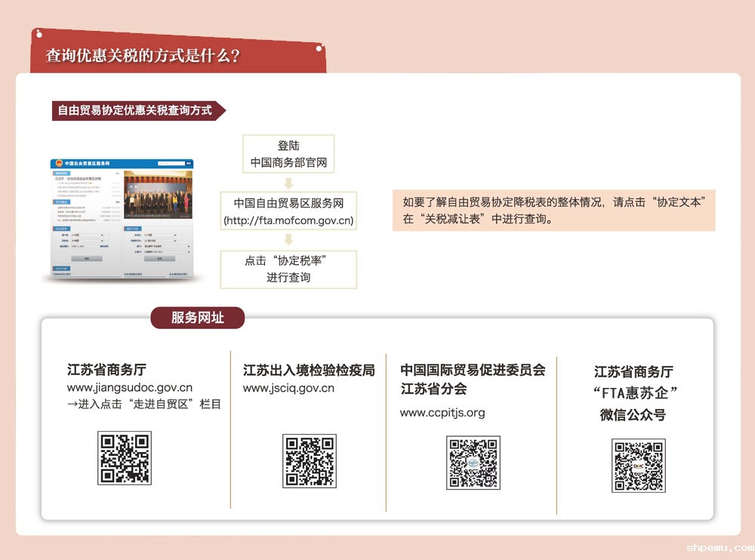
Task: Select the 自由贸易协定优惠关税查询方式 heading tag
Action: pos(135,111)
